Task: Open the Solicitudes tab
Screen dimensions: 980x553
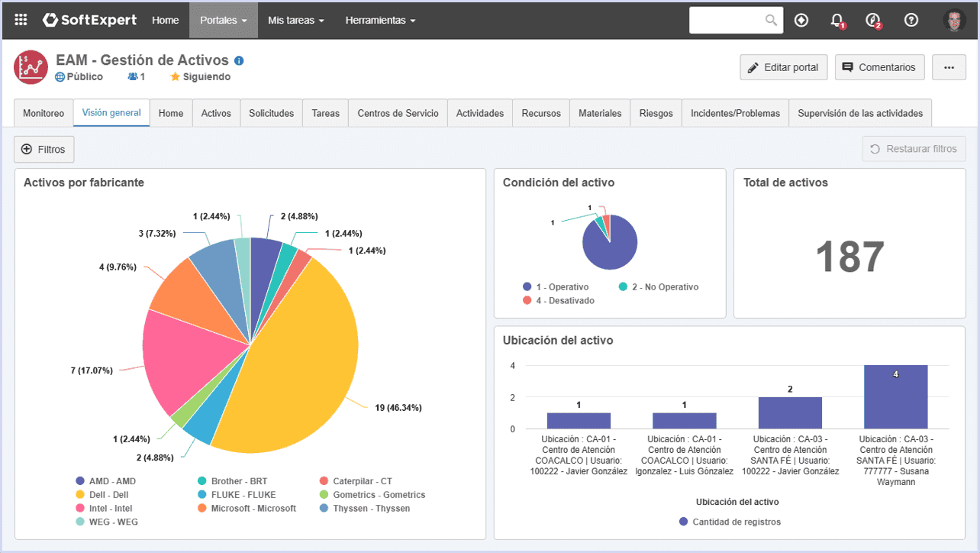Action: pyautogui.click(x=271, y=113)
